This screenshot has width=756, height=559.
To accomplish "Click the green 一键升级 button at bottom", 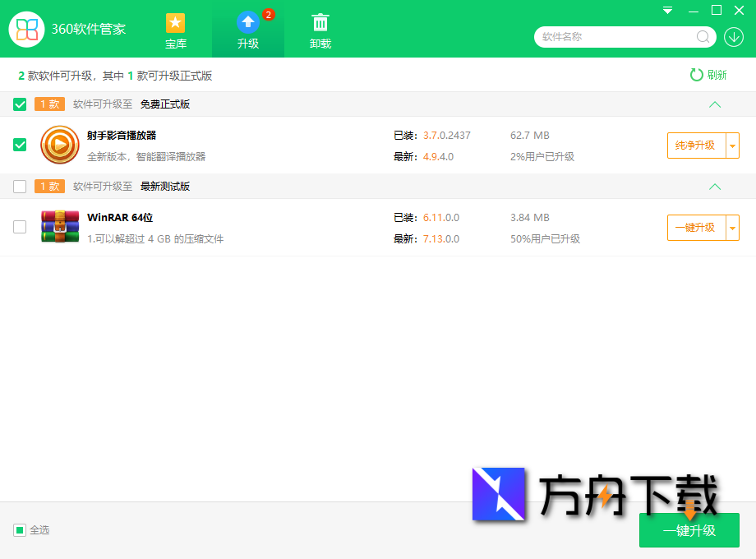I will click(689, 530).
